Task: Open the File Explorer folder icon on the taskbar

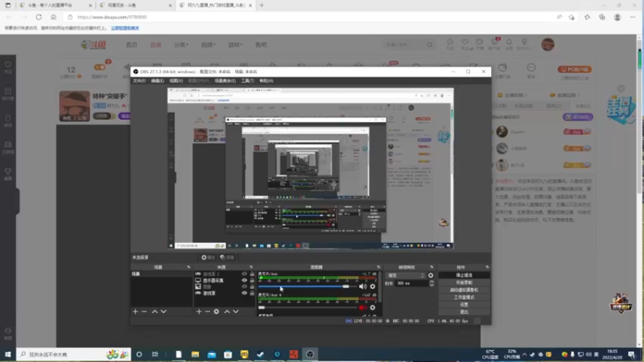Action: [x=195, y=354]
